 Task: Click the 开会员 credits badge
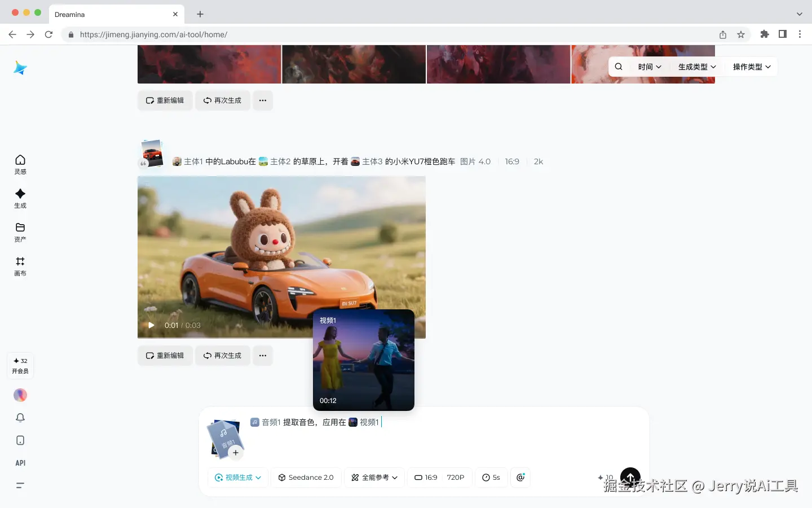coord(20,366)
